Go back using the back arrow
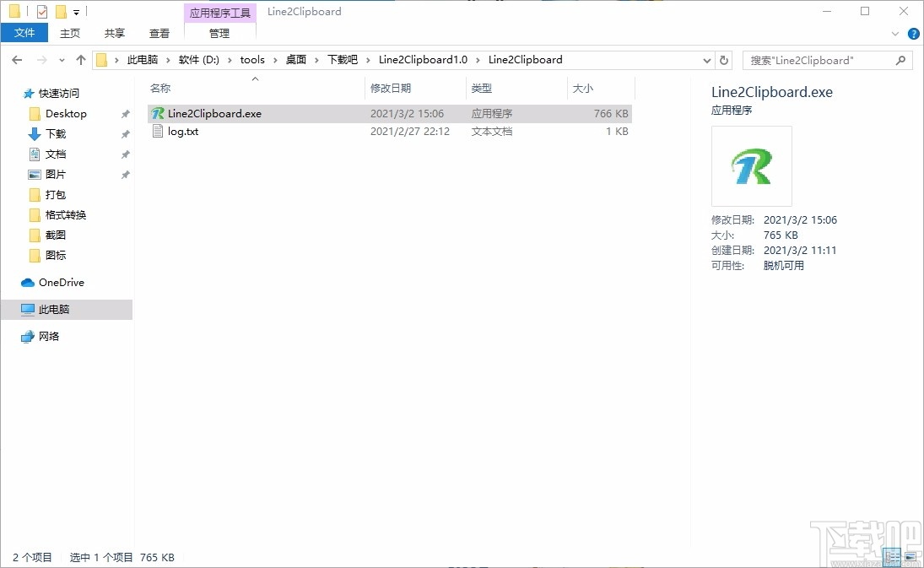Image resolution: width=924 pixels, height=568 pixels. [17, 60]
